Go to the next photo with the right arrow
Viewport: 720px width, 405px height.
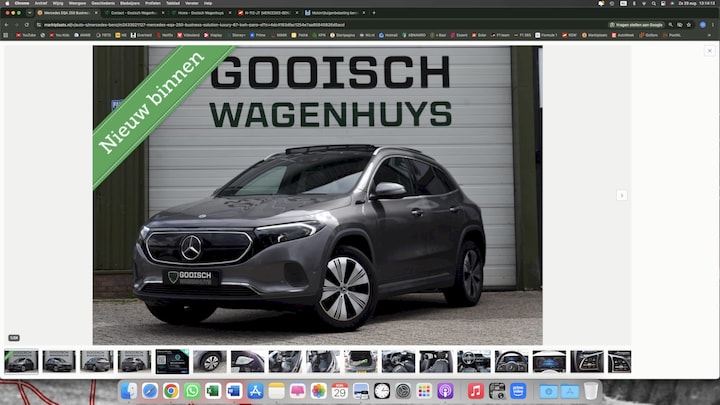pyautogui.click(x=622, y=196)
